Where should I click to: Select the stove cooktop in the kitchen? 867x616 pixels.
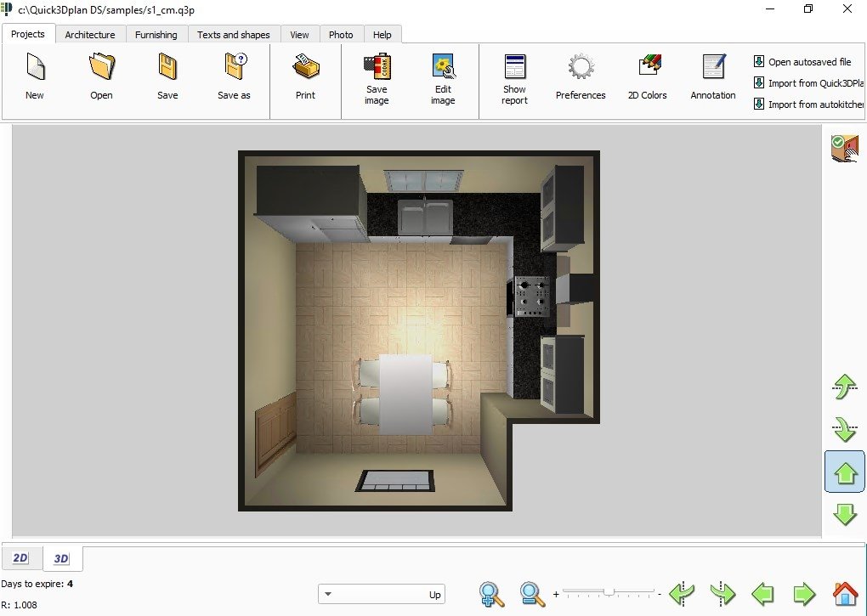coord(532,297)
